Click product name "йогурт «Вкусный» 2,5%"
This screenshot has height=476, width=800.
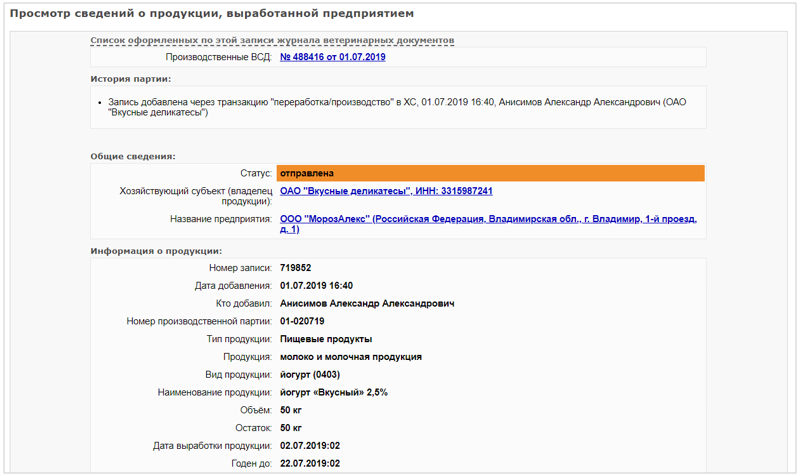333,393
